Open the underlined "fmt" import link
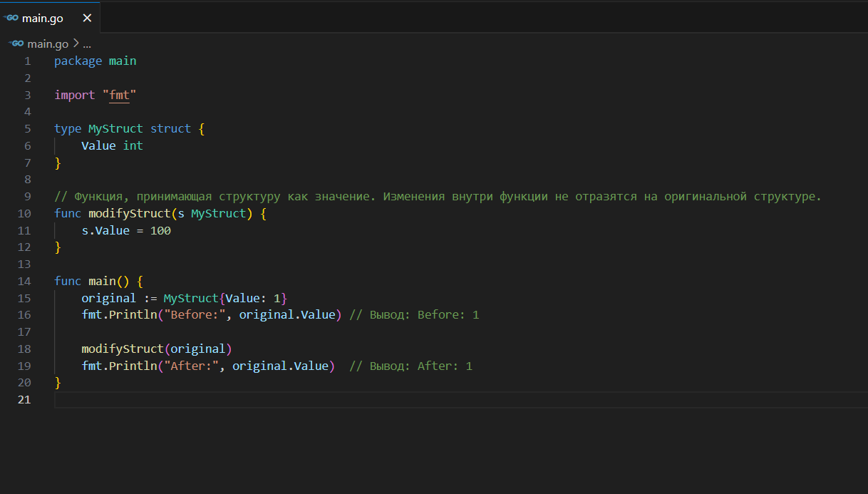Screen dimensions: 868x494 119,95
